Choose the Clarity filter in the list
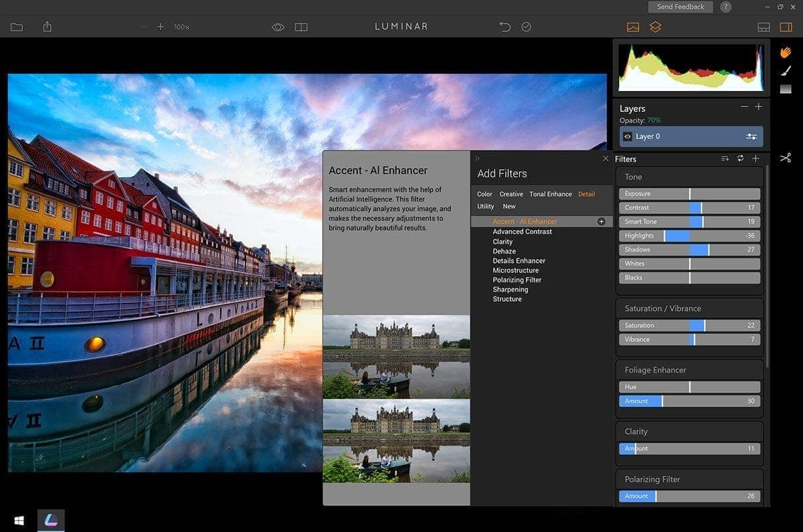Viewport: 803px width, 532px height. [503, 242]
